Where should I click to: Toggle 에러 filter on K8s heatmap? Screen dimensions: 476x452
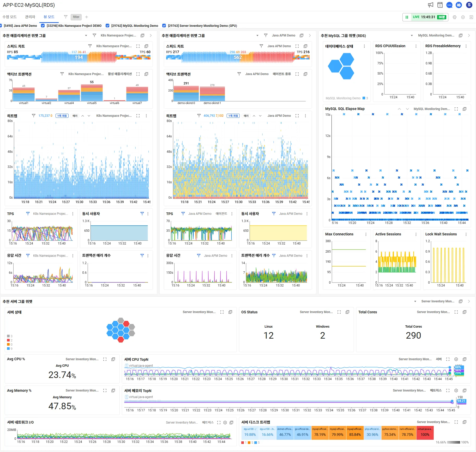(75, 116)
